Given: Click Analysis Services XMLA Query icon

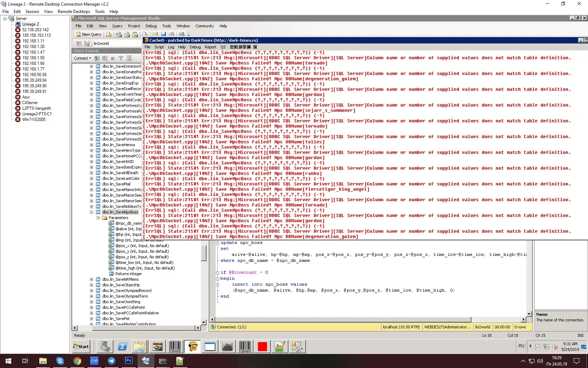Looking at the screenshot, I should (135, 34).
